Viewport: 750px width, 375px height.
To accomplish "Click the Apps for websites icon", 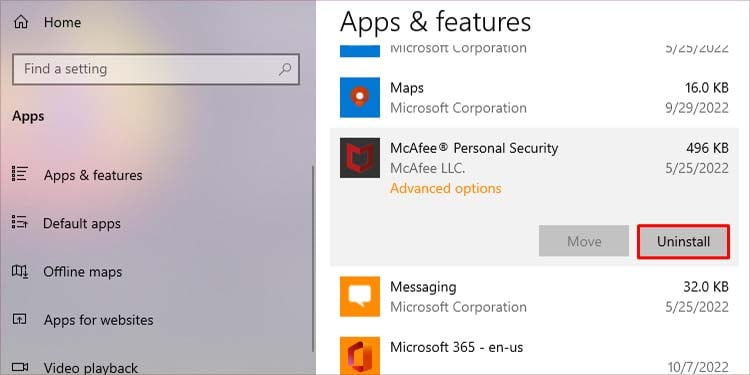I will pyautogui.click(x=20, y=319).
